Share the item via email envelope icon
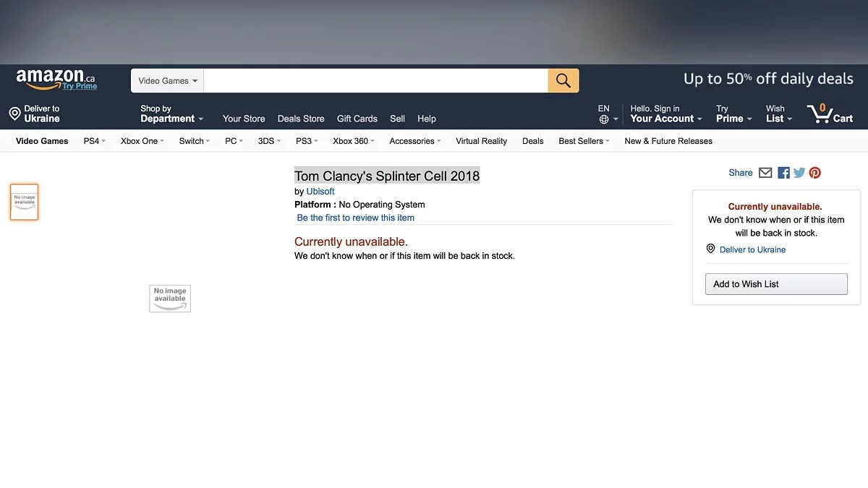Image resolution: width=868 pixels, height=488 pixels. 765,173
